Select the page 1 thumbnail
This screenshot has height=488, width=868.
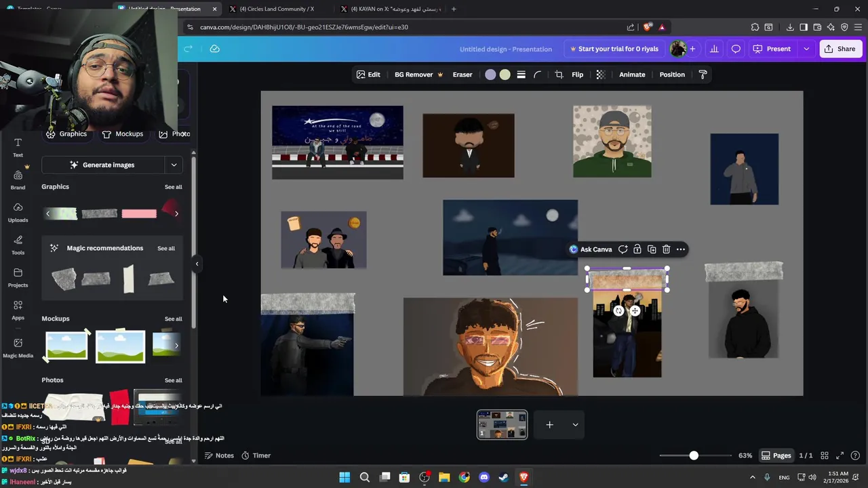(x=502, y=425)
